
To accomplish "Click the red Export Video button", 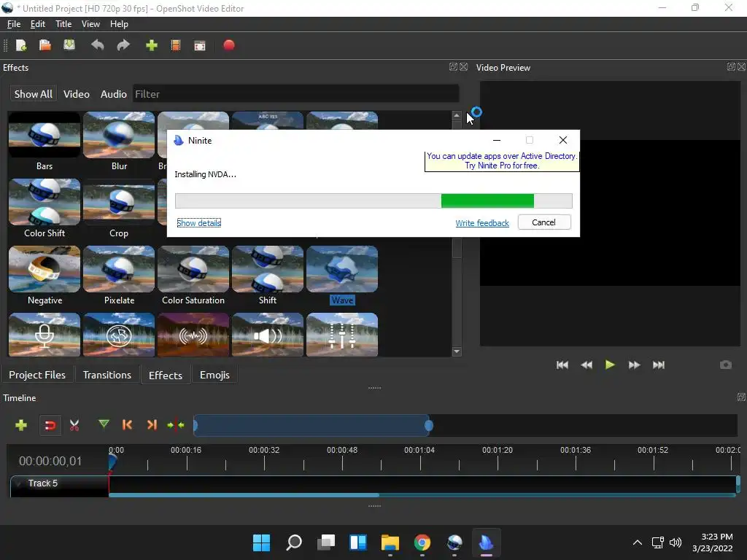I will pyautogui.click(x=229, y=45).
